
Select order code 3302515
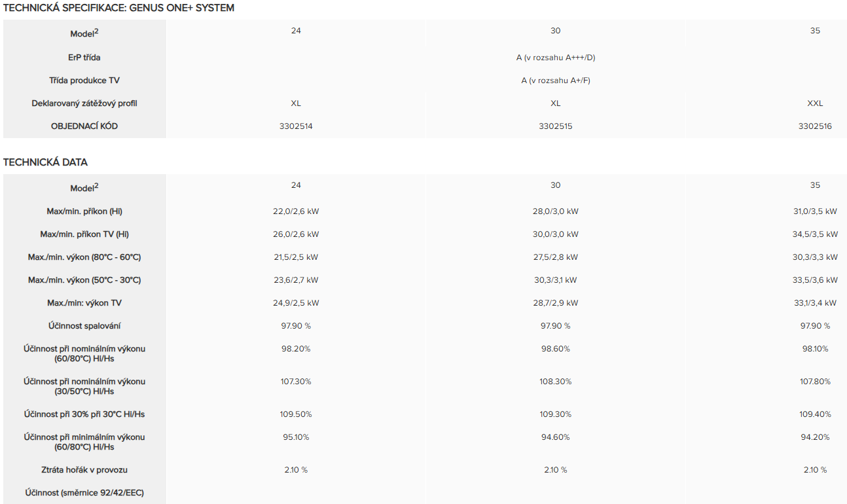tap(555, 126)
